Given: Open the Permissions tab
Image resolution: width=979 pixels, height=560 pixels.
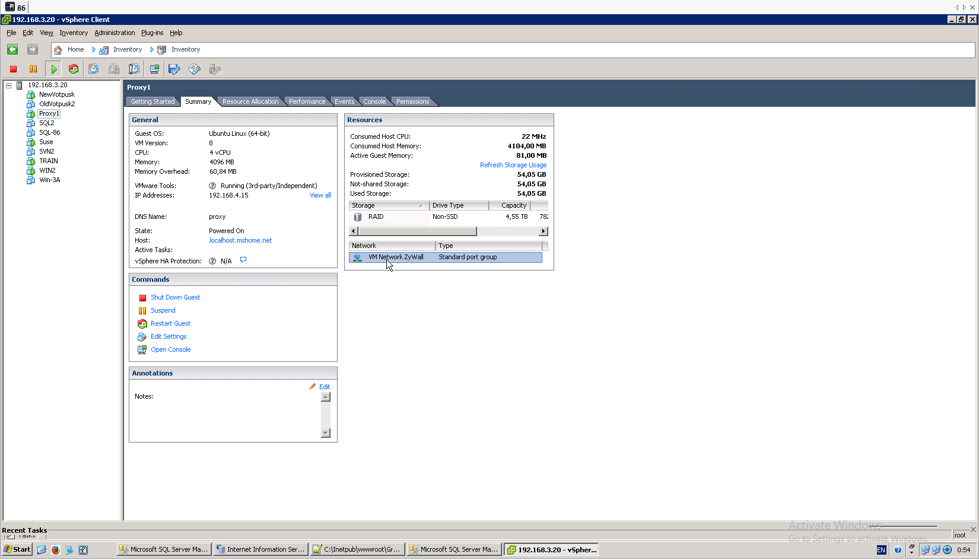Looking at the screenshot, I should pos(412,101).
